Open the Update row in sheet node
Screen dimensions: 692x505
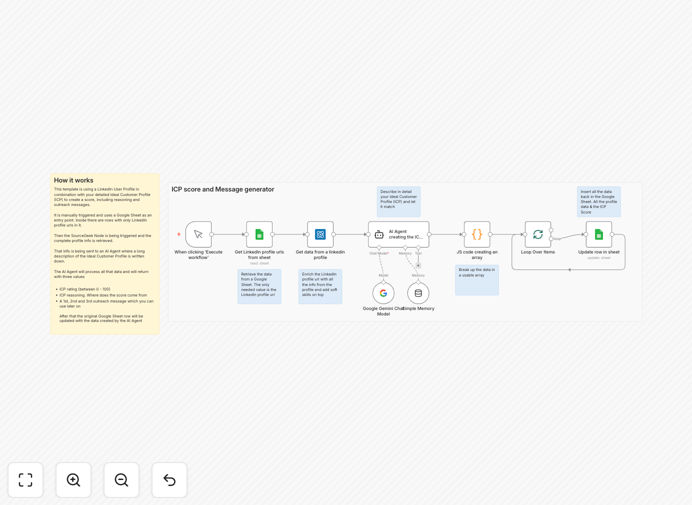tap(599, 234)
